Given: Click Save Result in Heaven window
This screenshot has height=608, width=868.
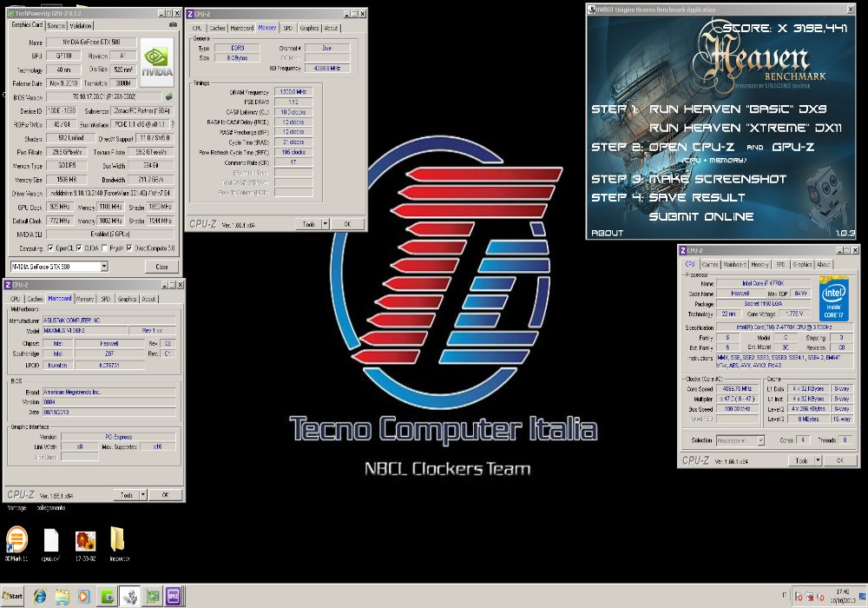Looking at the screenshot, I should pos(697,197).
